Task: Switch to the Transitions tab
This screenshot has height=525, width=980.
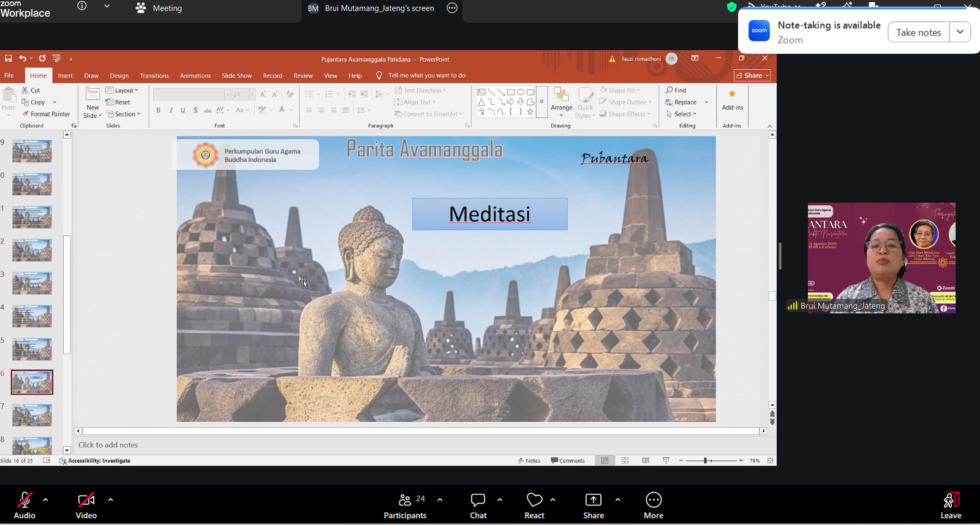Action: click(154, 76)
